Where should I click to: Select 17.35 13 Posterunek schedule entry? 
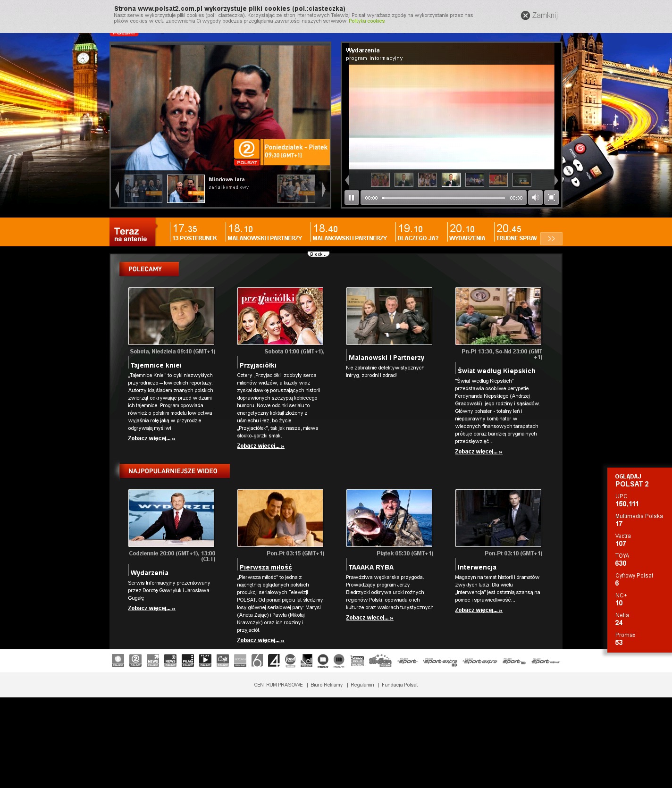(x=194, y=233)
